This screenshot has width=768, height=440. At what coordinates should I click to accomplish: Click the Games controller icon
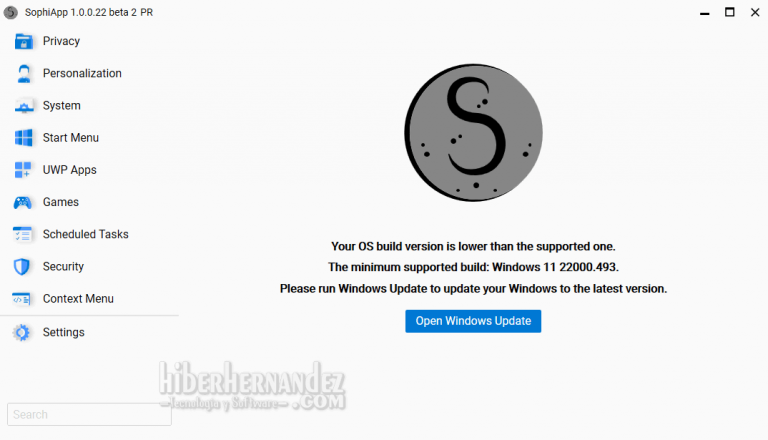click(x=23, y=202)
